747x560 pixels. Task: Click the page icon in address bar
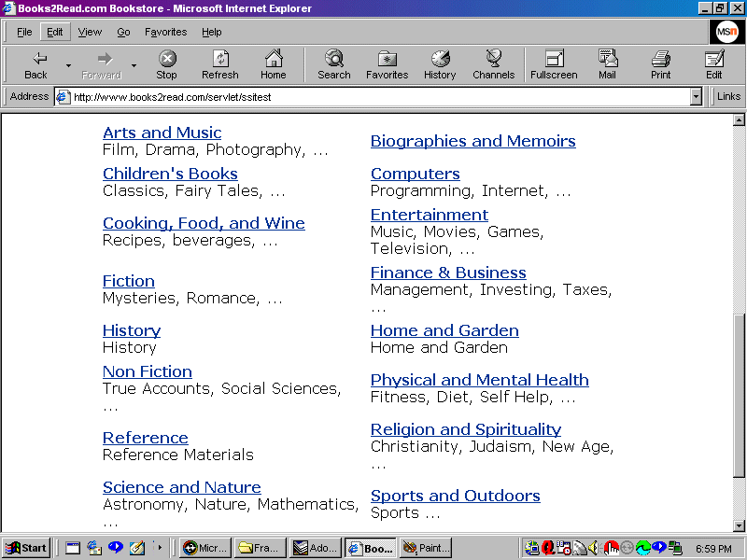point(63,97)
